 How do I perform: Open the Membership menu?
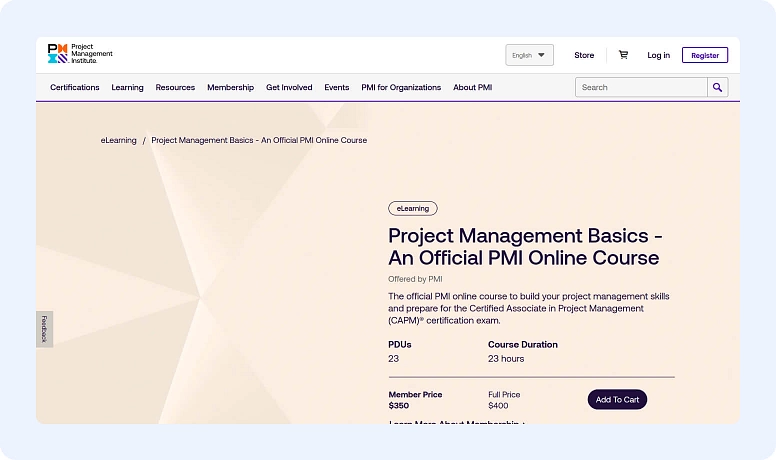pyautogui.click(x=231, y=87)
